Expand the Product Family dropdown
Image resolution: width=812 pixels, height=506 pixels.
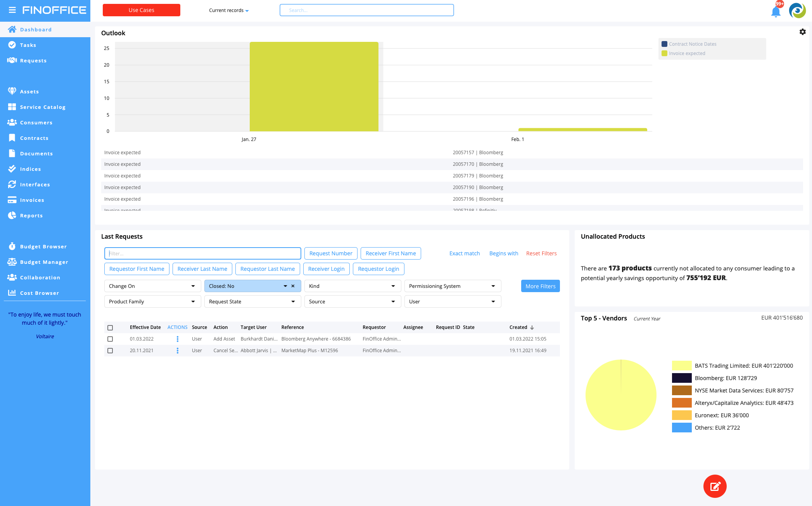[153, 301]
